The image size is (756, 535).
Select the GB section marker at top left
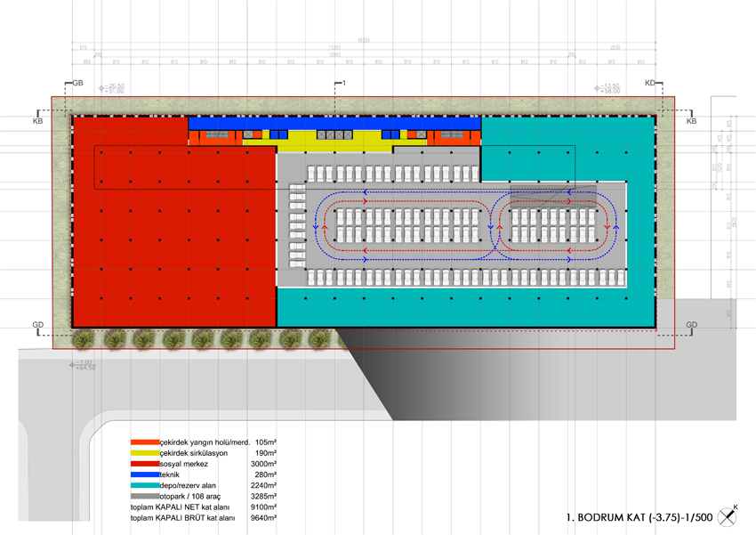[x=77, y=83]
